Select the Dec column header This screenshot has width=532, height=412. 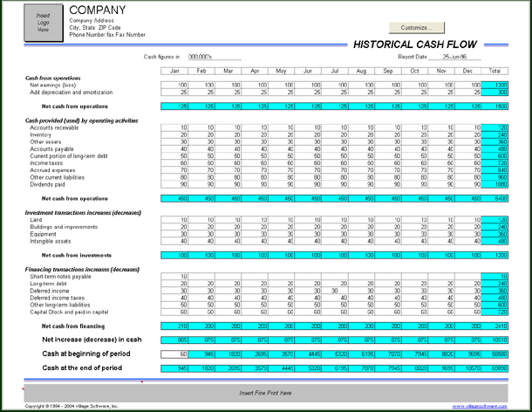467,71
